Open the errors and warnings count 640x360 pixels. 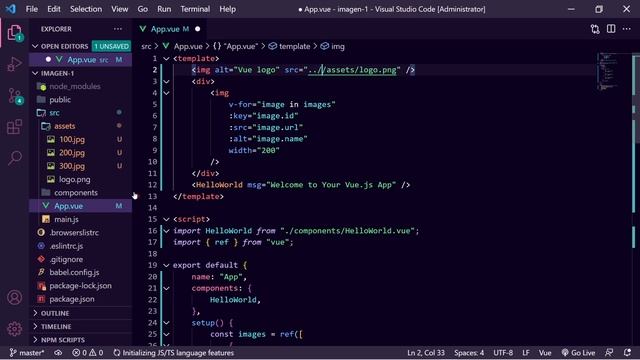click(x=87, y=353)
